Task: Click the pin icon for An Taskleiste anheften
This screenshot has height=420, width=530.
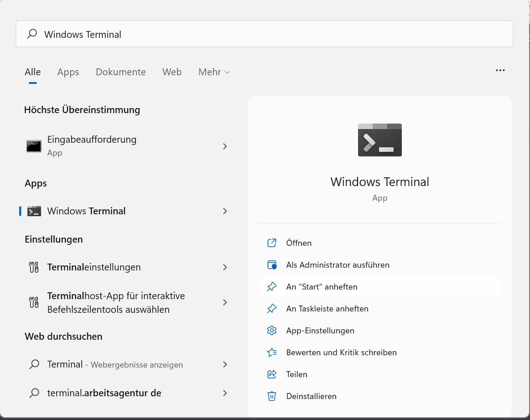Action: pyautogui.click(x=272, y=308)
